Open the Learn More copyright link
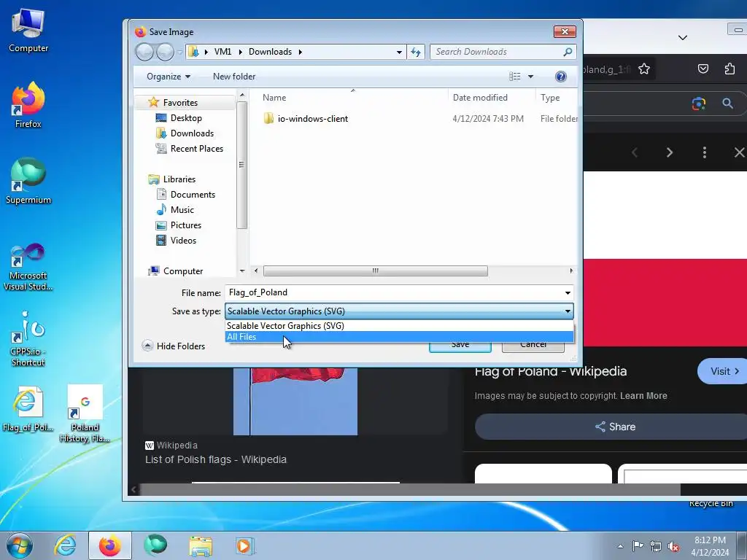The height and width of the screenshot is (560, 747). (x=643, y=396)
